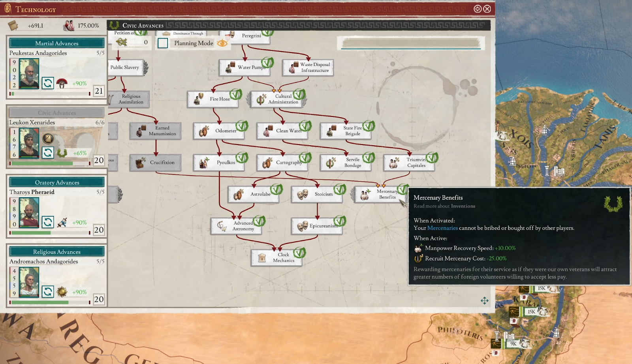Screen dimensions: 632x364
Task: Replace Civic researcher Leukon Xenarides
Action: (48, 152)
